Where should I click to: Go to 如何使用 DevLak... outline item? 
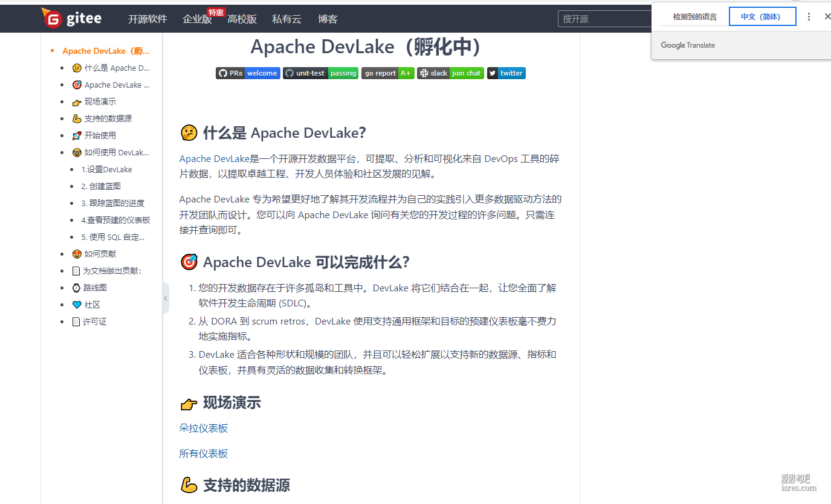(x=111, y=152)
